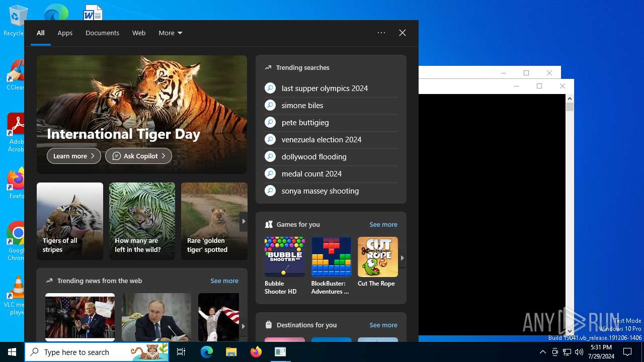The height and width of the screenshot is (362, 644).
Task: Switch to the Web search tab
Action: tap(139, 33)
